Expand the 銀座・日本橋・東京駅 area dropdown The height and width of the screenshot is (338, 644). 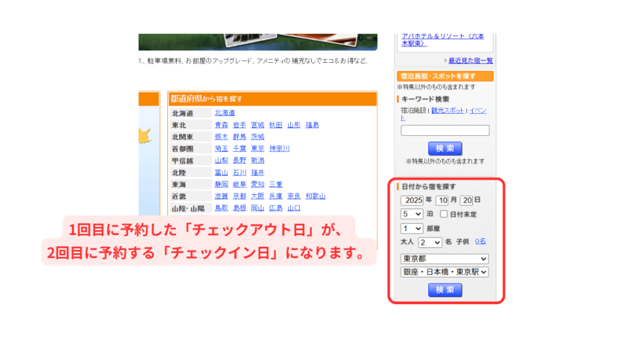click(445, 272)
